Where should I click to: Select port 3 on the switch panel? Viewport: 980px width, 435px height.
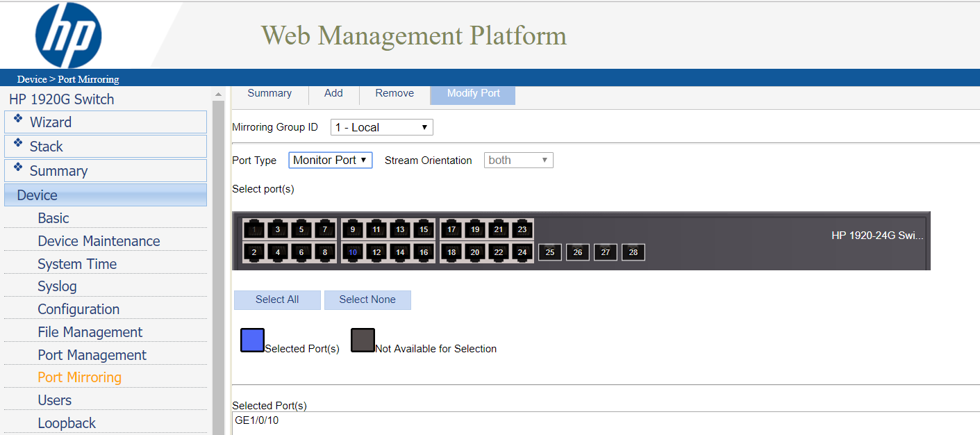click(x=278, y=229)
